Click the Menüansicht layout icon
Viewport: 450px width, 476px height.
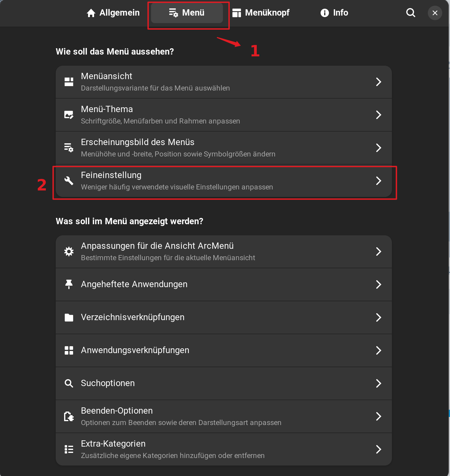[x=69, y=82]
